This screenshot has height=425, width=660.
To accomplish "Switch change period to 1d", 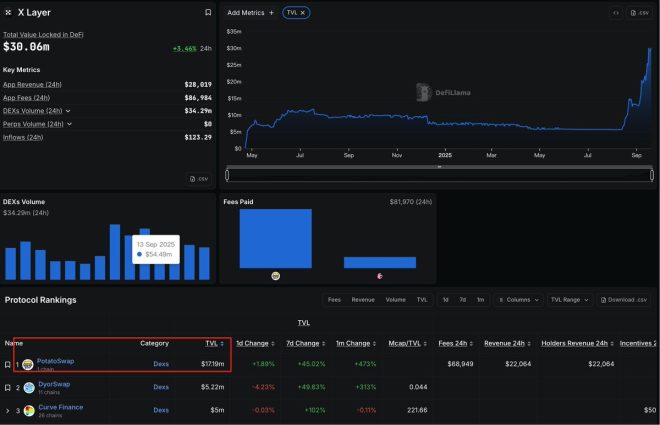I will tap(445, 300).
